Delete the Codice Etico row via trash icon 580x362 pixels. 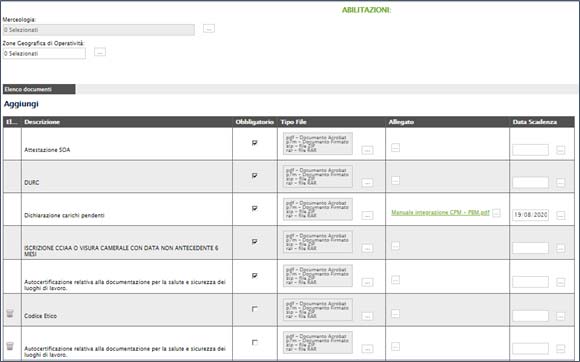(x=10, y=313)
